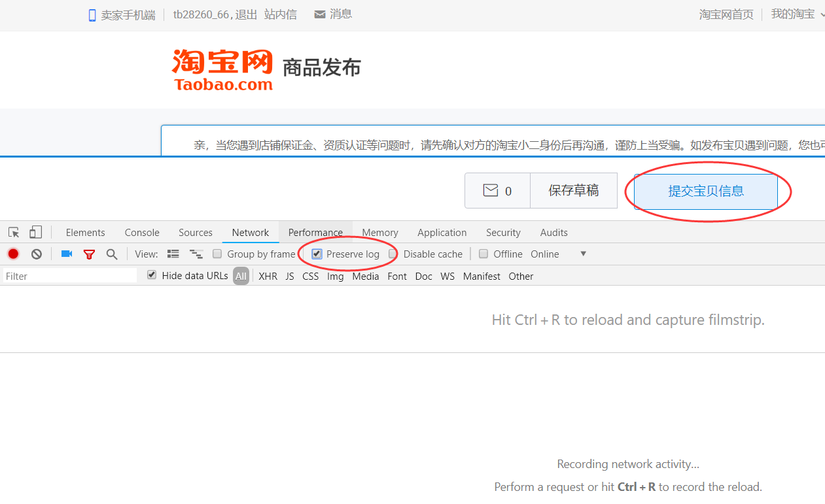Click into the network Filter text field
Screen dimensions: 825x504
pos(69,276)
